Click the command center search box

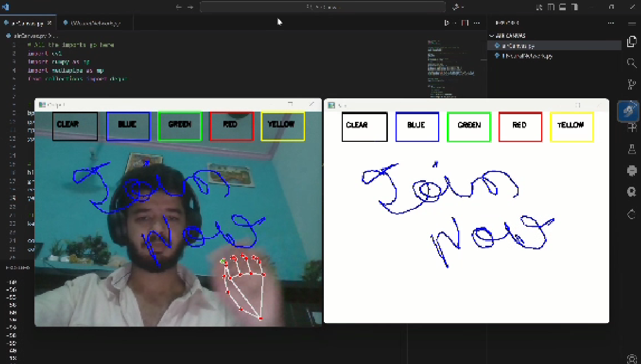click(x=322, y=7)
